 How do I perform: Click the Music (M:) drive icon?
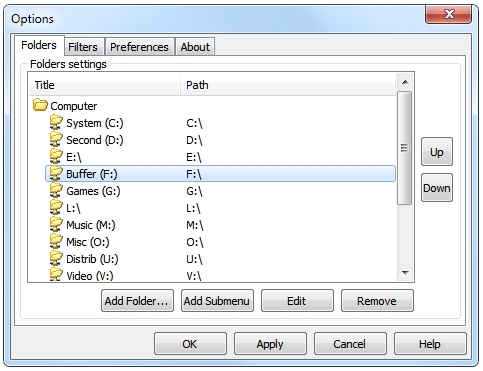click(x=56, y=224)
